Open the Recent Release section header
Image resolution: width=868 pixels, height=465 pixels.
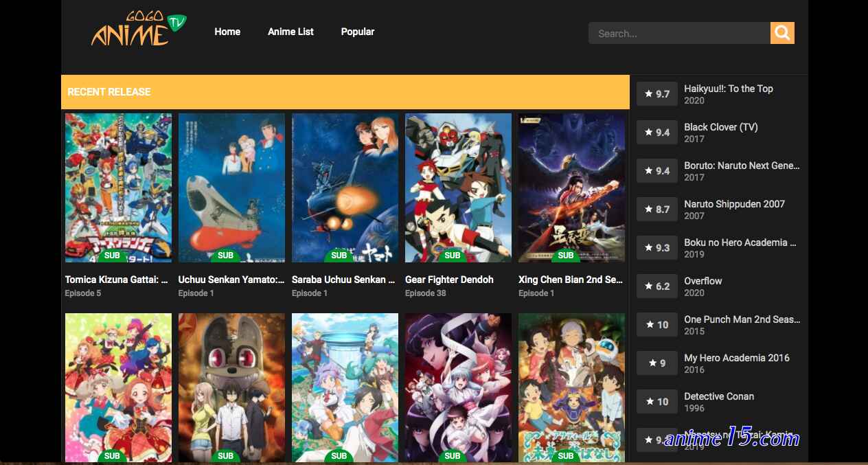tap(345, 92)
